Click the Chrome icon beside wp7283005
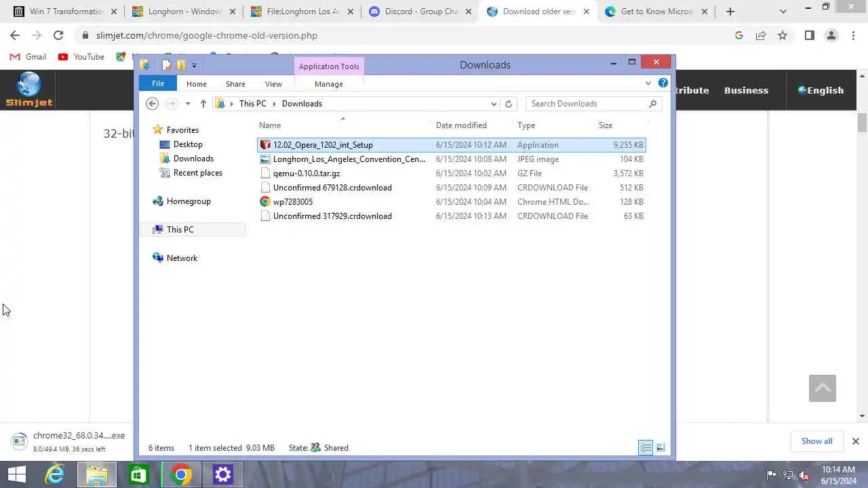 coord(265,202)
